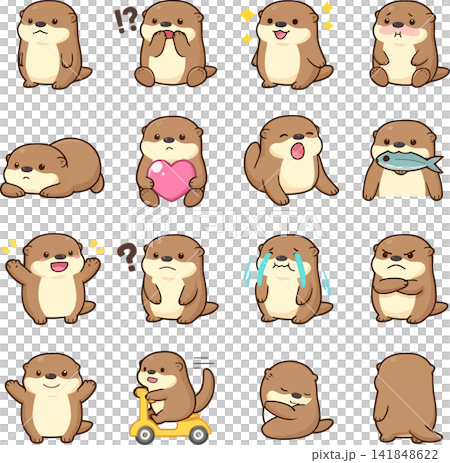
Task: Click the pixta.jp text
Action: (x=334, y=455)
